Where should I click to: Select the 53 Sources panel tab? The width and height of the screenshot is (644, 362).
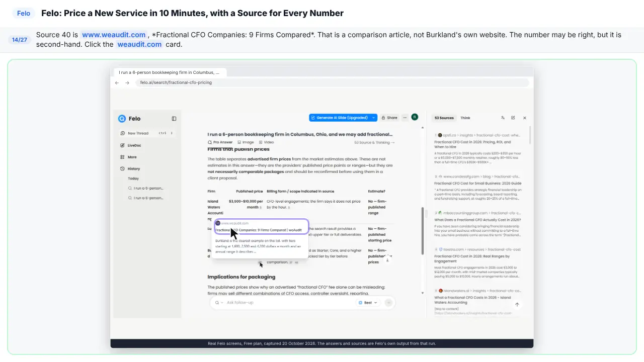(444, 118)
